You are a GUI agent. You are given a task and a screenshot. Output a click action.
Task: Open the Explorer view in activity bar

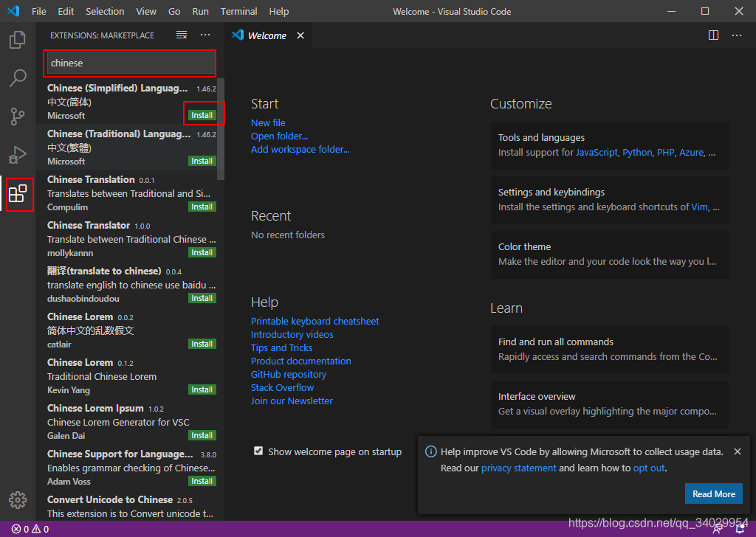click(18, 40)
